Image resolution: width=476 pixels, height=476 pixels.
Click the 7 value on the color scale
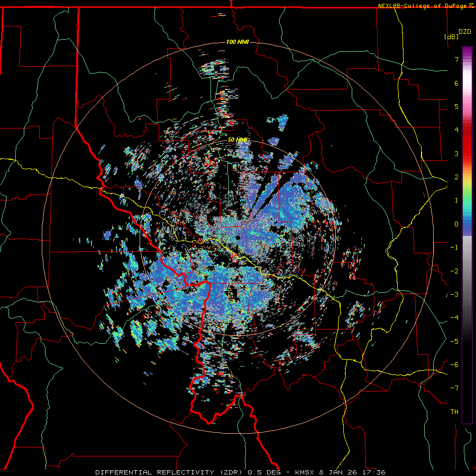pos(456,59)
